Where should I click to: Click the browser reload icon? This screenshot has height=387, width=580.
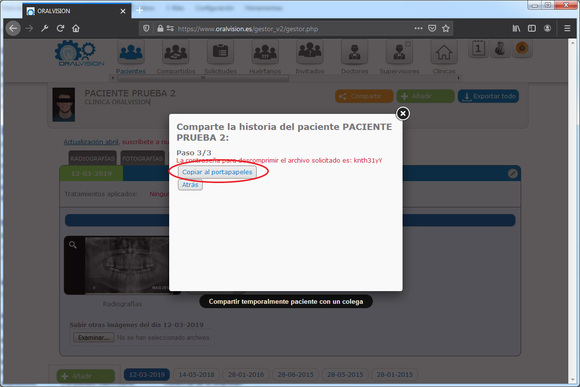pos(60,28)
